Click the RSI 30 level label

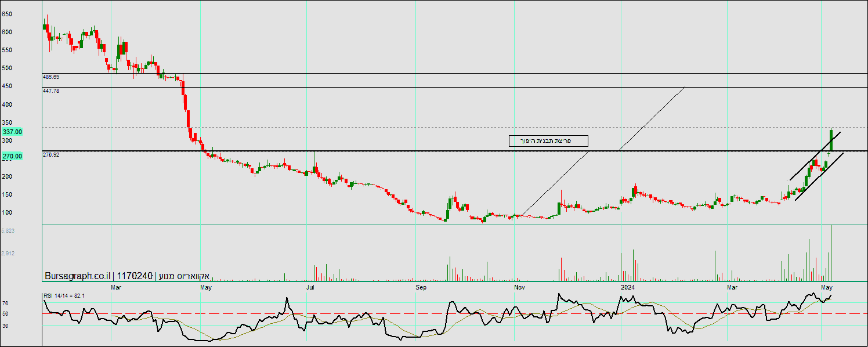tap(5, 326)
